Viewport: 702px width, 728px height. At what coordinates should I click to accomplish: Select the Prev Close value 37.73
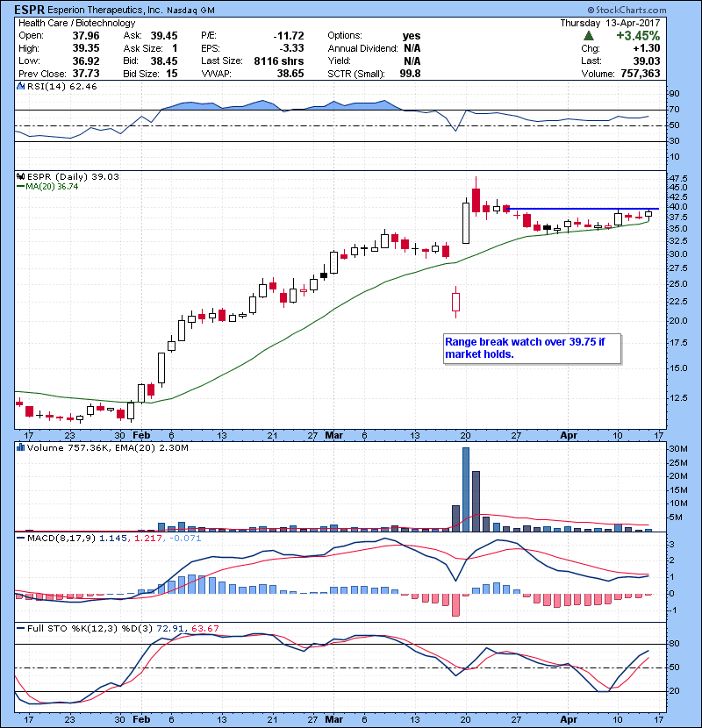coord(86,74)
